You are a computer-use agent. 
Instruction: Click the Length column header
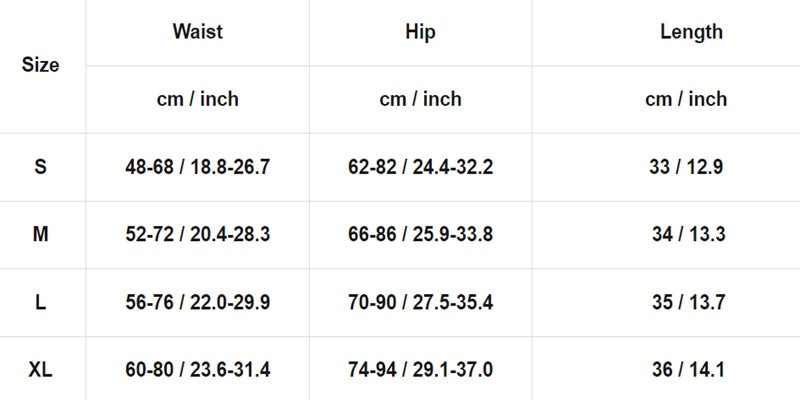tap(691, 31)
